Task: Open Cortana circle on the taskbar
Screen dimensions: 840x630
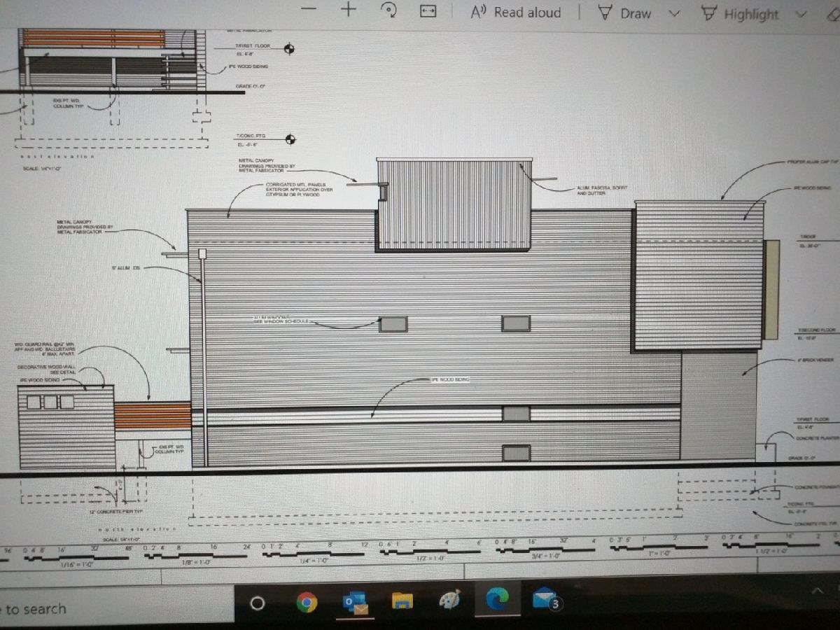Action: tap(257, 603)
